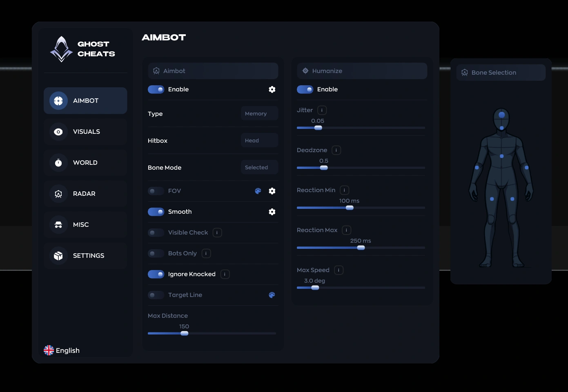Click the Ghost Cheats logo
Screen dimensions: 568x392
[x=61, y=49]
